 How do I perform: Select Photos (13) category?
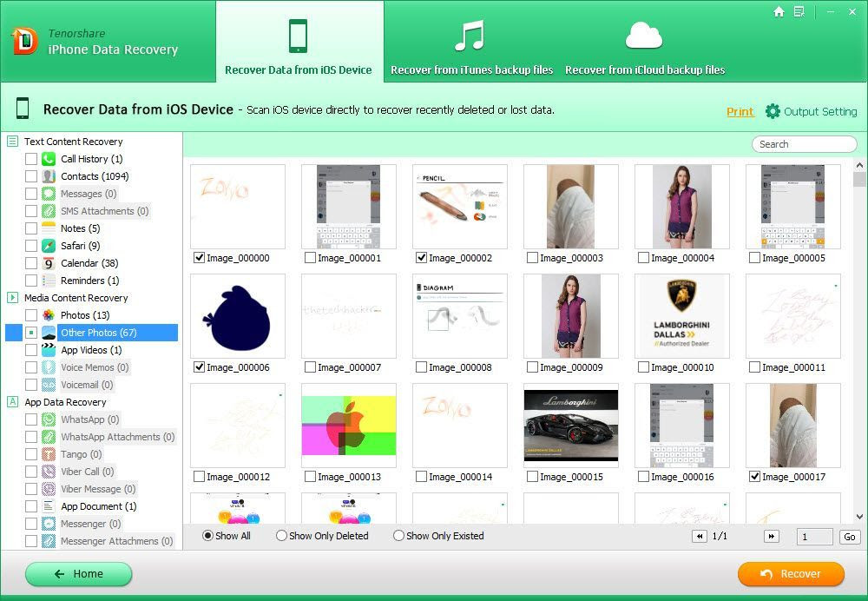point(85,315)
